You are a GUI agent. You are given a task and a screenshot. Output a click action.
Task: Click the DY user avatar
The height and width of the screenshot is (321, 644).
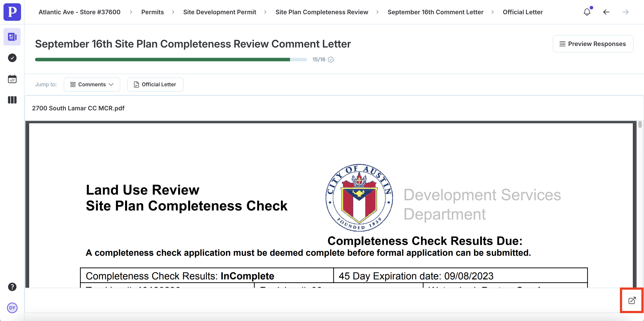coord(12,308)
